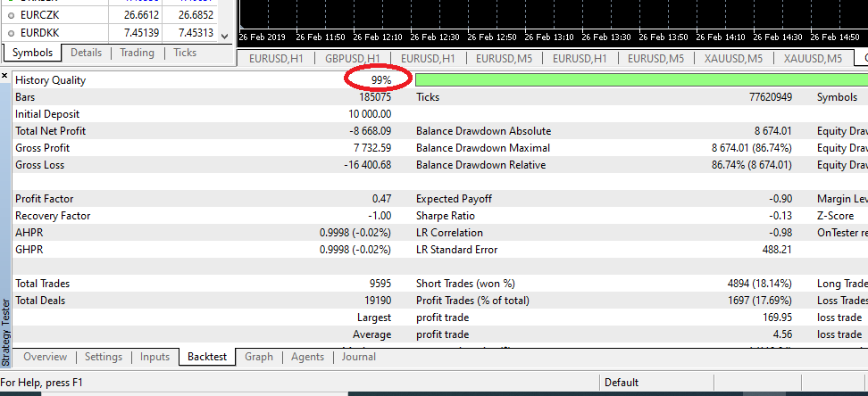Open the Settings tab in Strategy Tester
This screenshot has height=396, width=868.
click(104, 357)
